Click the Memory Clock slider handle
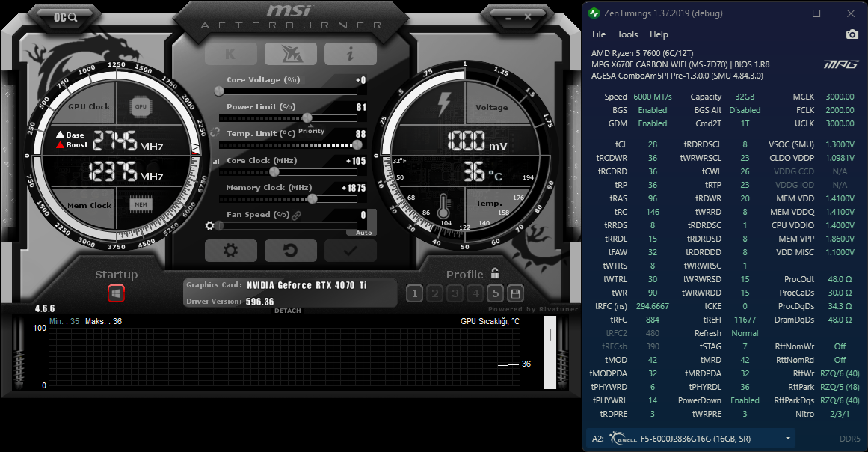Screen dimensions: 868x452 tap(313, 199)
